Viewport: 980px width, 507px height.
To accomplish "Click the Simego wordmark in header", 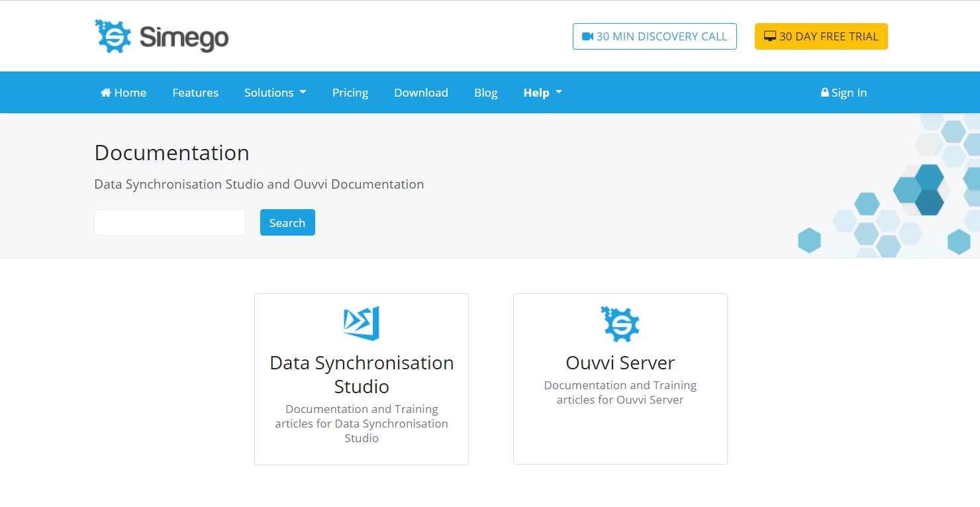I will [x=184, y=38].
